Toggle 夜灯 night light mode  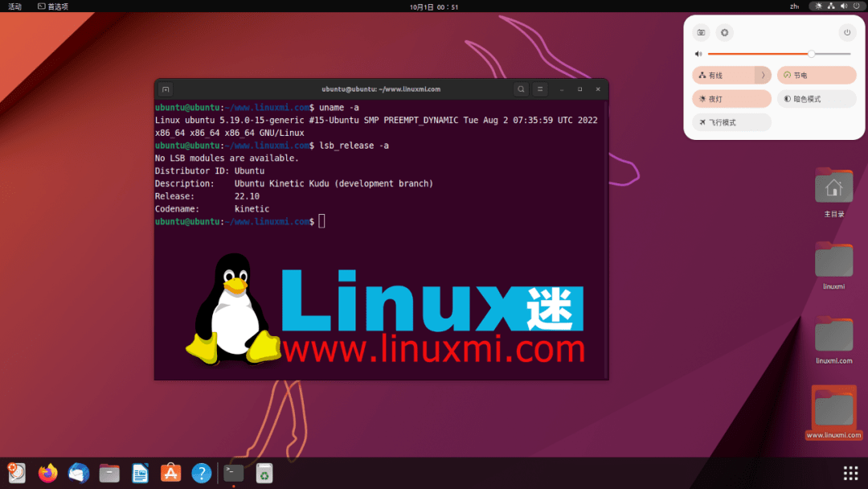731,98
